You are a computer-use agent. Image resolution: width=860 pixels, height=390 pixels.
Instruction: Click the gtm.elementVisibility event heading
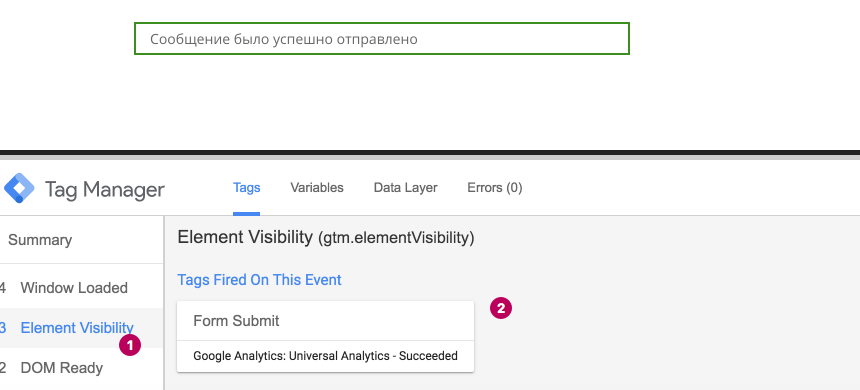[326, 238]
